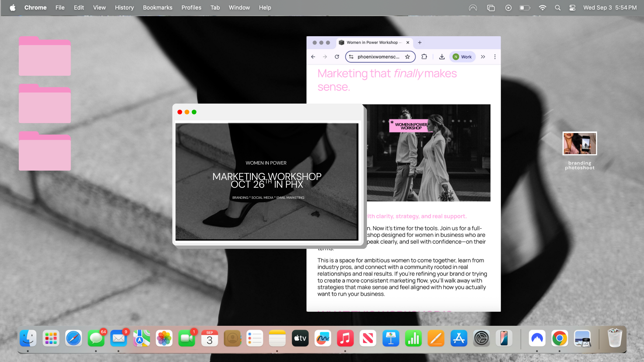This screenshot has height=362, width=644.
Task: Click the phoenixwomensc address bar
Action: pyautogui.click(x=378, y=57)
